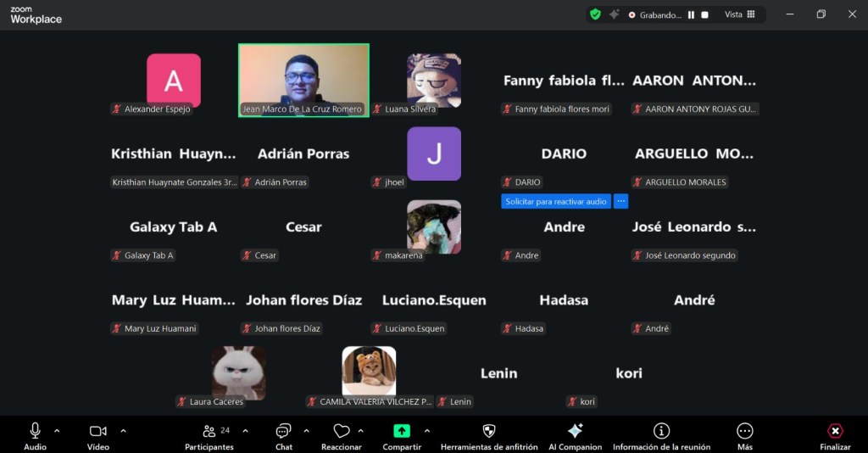
Task: Click Solicitar para reactivar audio button
Action: pyautogui.click(x=555, y=201)
